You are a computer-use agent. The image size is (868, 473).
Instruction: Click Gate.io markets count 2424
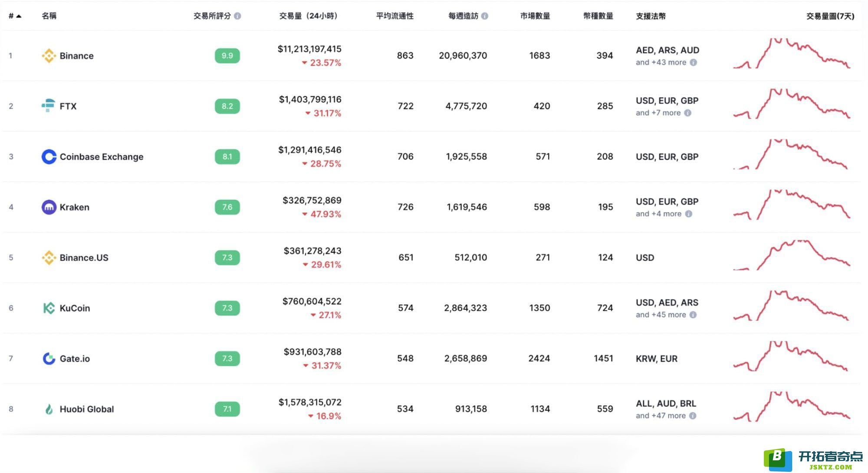tap(539, 358)
